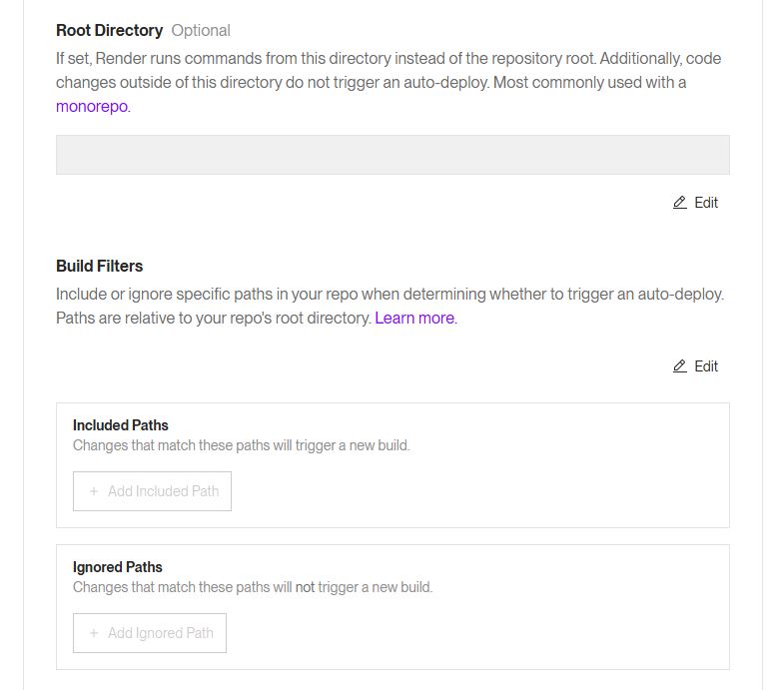This screenshot has height=690, width=784.
Task: Click the plus icon in Add Ignored Path
Action: click(94, 633)
